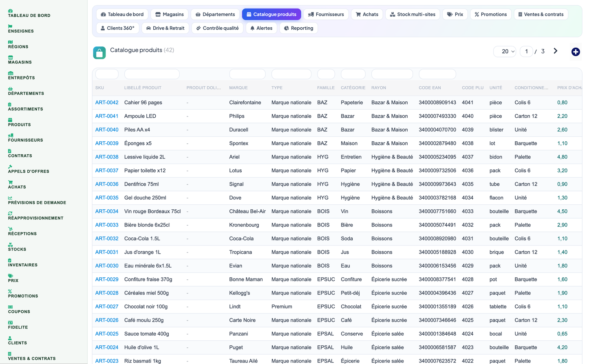Image resolution: width=589 pixels, height=364 pixels.
Task: Click the Fournisseurs icon in sidebar
Action: [10, 136]
